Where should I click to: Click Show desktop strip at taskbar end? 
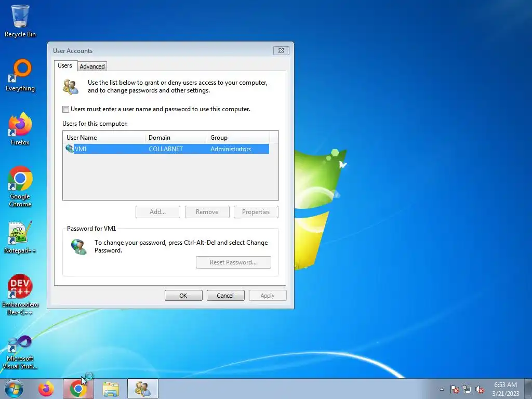528,389
